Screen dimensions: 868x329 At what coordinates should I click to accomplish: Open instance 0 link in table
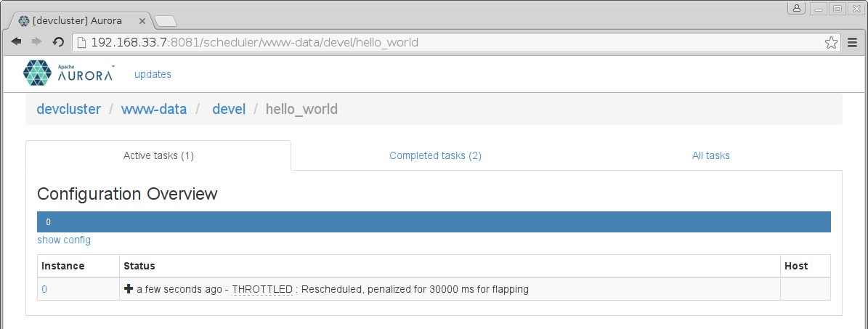(44, 289)
